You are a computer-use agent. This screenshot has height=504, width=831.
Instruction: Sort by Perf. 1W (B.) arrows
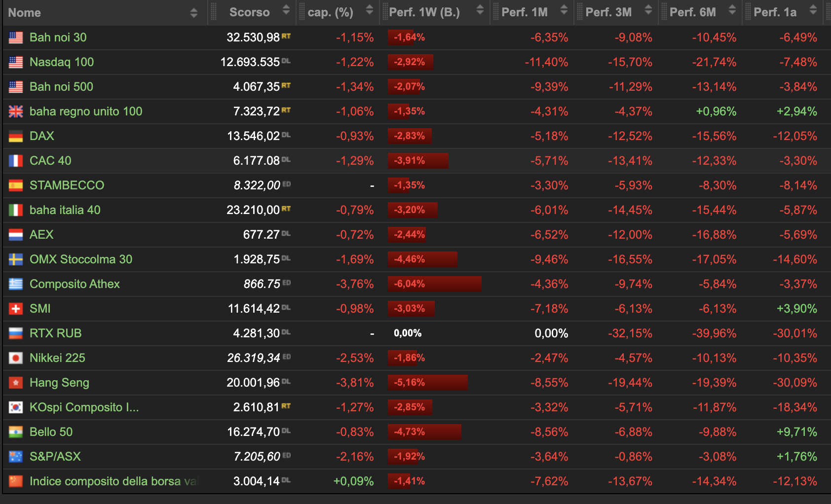(480, 10)
